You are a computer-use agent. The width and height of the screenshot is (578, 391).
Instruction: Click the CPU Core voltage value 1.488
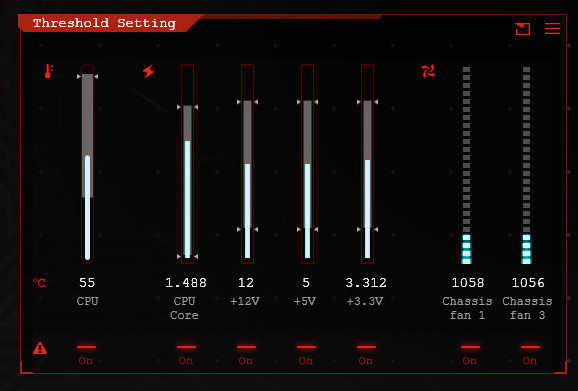186,283
